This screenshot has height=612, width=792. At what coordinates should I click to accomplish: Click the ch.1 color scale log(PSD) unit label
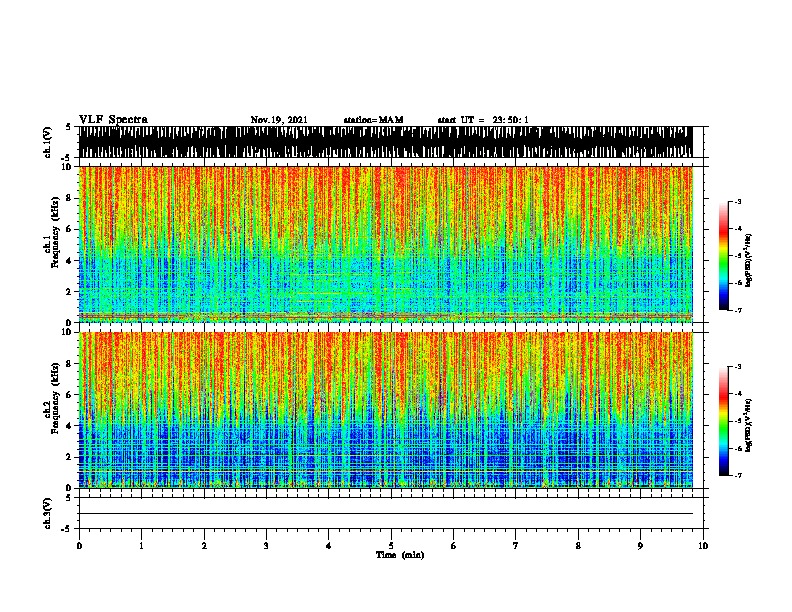pos(749,260)
